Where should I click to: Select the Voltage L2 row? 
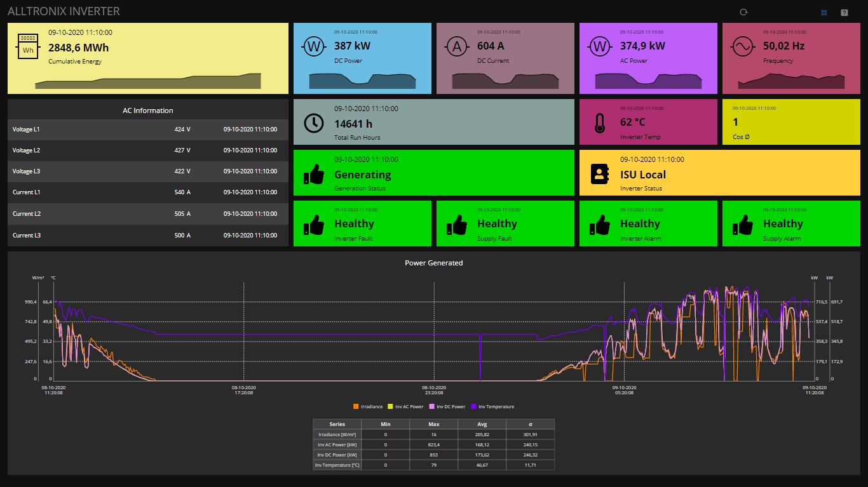[x=148, y=150]
